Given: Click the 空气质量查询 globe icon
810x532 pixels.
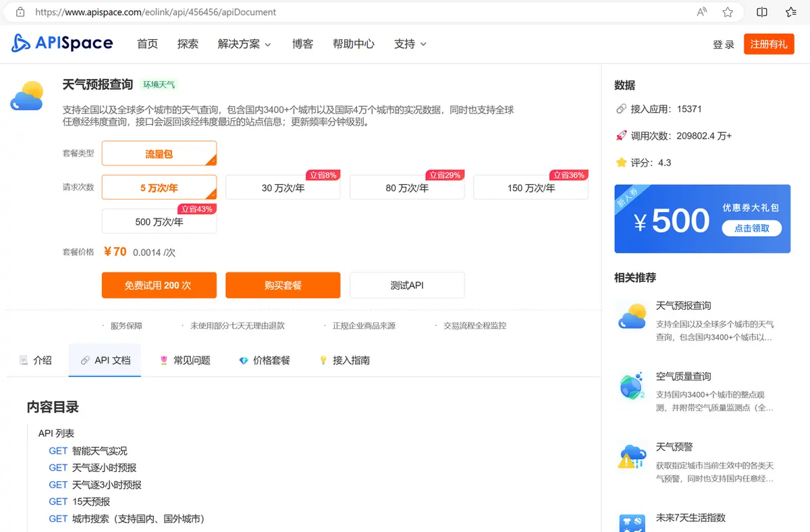Looking at the screenshot, I should tap(632, 386).
